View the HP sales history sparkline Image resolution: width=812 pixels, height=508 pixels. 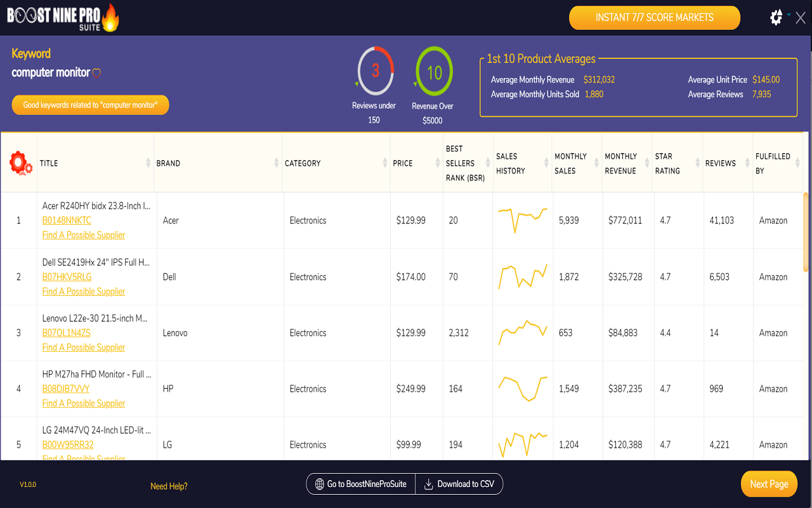523,389
